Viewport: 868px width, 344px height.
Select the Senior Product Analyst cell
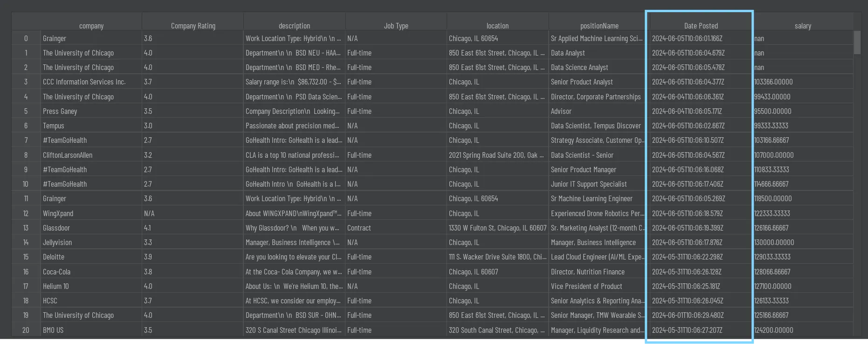(x=599, y=82)
